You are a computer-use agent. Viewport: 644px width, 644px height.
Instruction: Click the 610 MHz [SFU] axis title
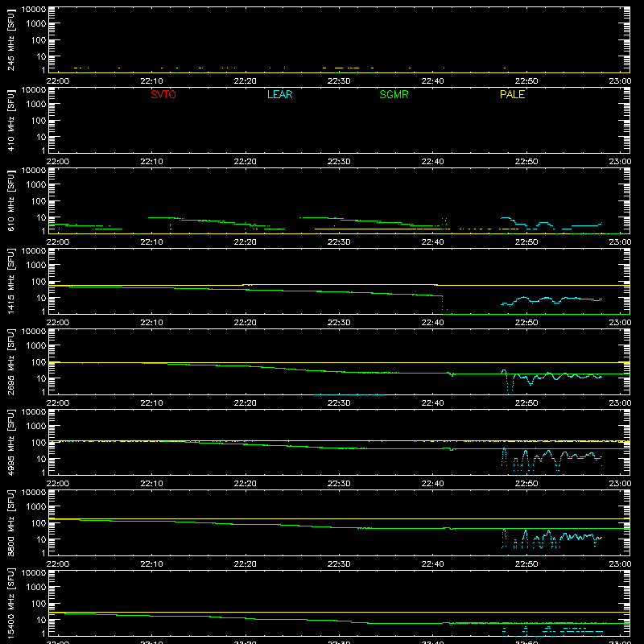10,201
